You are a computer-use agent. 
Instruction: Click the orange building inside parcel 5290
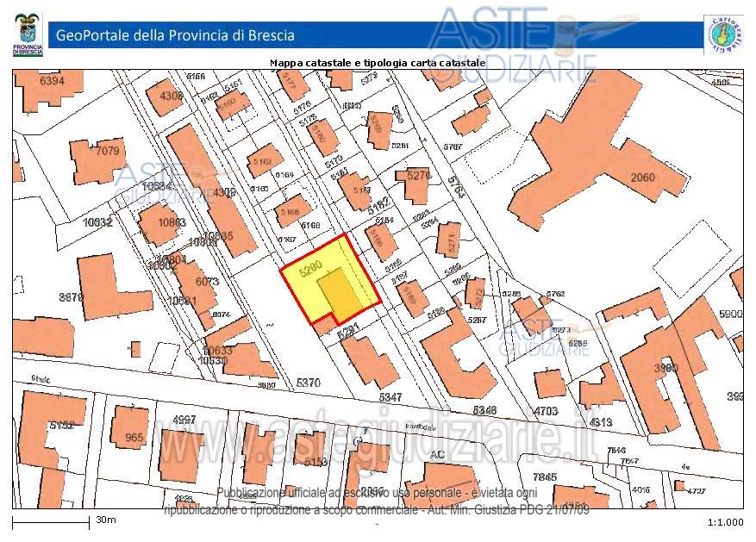point(336,295)
